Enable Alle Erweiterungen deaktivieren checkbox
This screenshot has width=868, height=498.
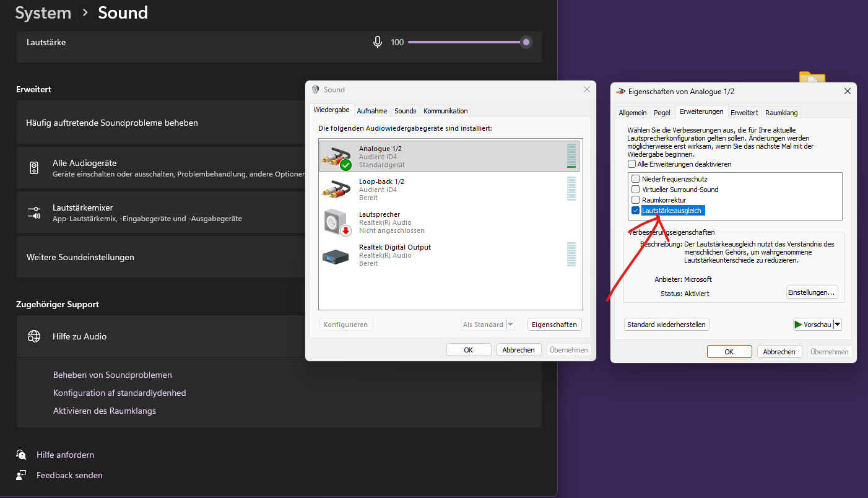pyautogui.click(x=631, y=164)
